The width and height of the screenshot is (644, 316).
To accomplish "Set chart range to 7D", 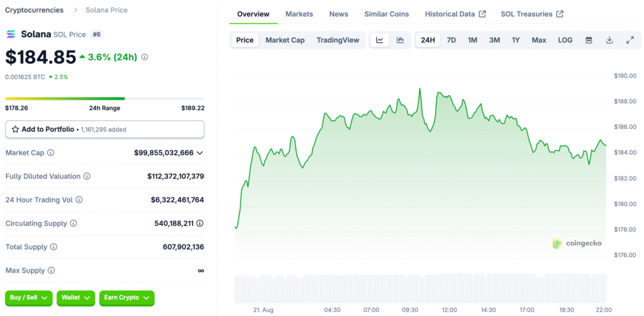I will [452, 40].
